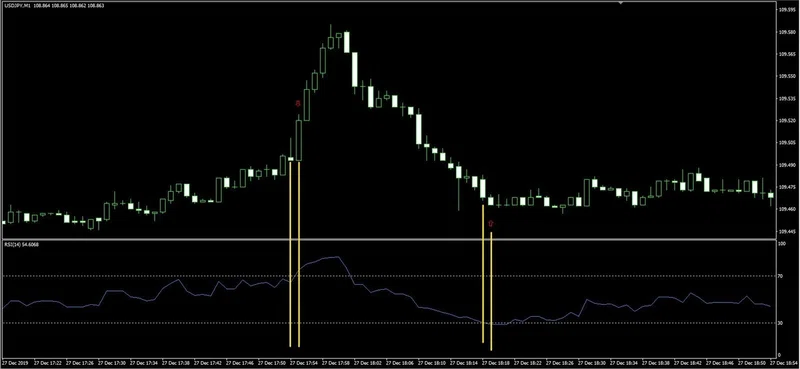Click the 27 Dec 18:02 time label
Viewport: 800px width, 369px height.
coord(367,363)
